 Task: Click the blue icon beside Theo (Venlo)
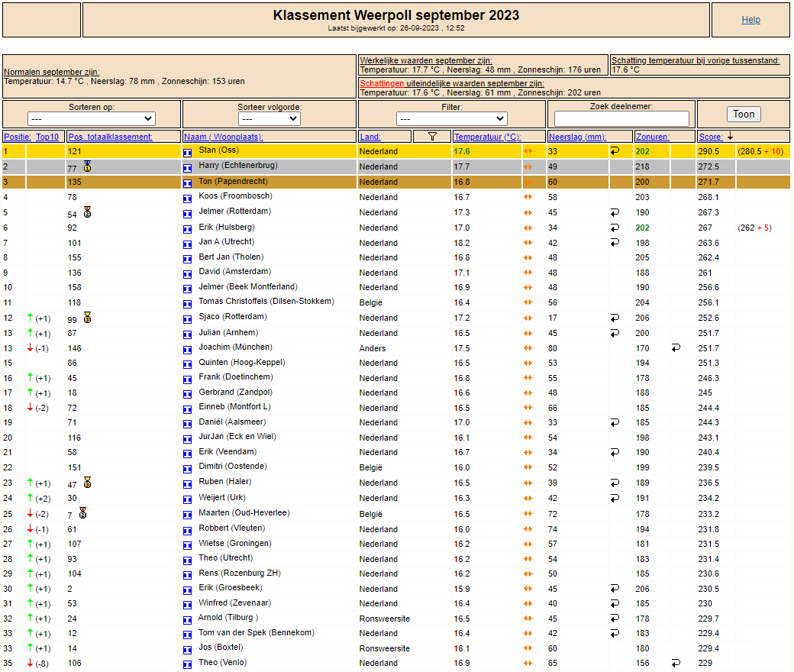pos(188,664)
